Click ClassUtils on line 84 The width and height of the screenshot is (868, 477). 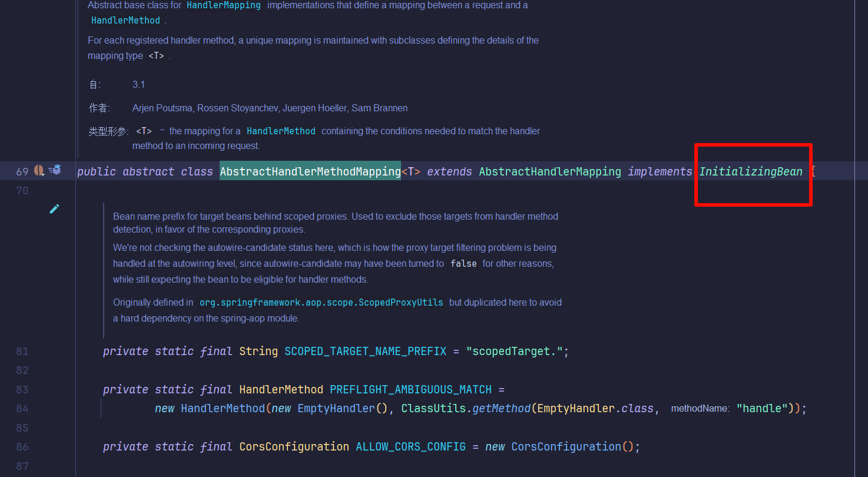click(x=435, y=409)
